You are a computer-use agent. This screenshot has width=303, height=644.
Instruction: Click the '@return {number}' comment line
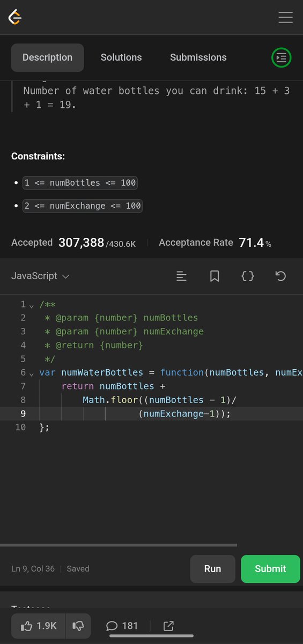(x=94, y=346)
